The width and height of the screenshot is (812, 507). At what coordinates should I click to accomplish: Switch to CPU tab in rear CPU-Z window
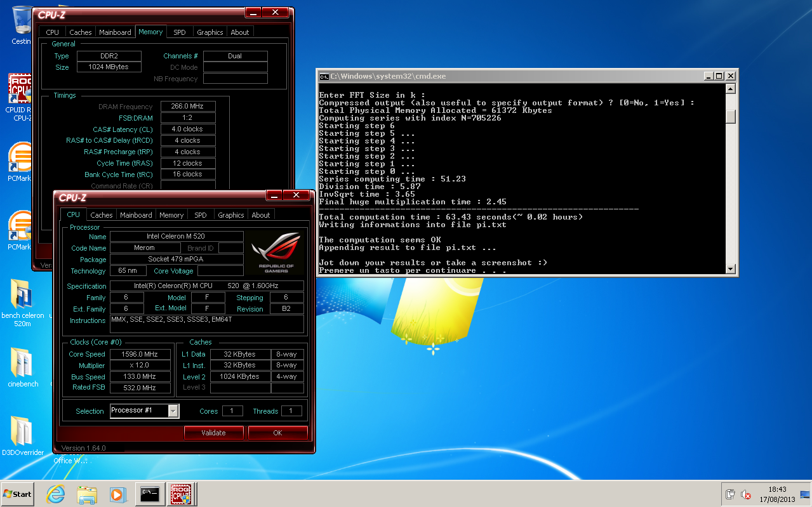[53, 32]
